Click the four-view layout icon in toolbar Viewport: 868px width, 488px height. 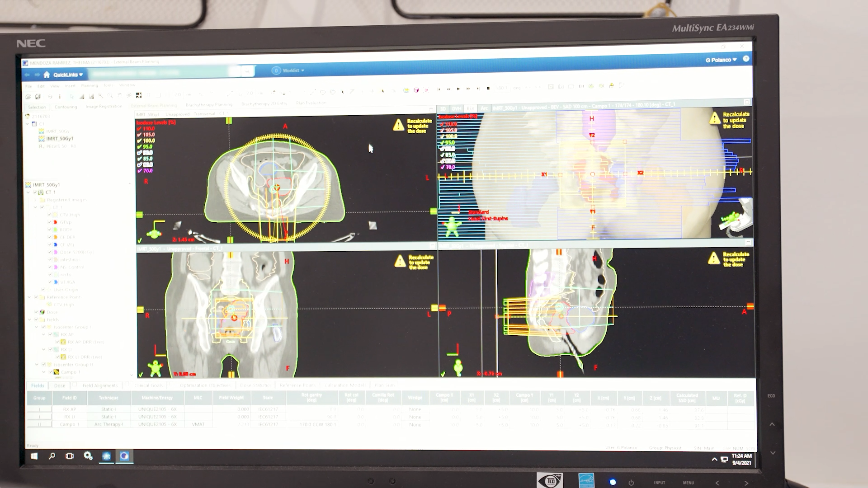point(139,95)
